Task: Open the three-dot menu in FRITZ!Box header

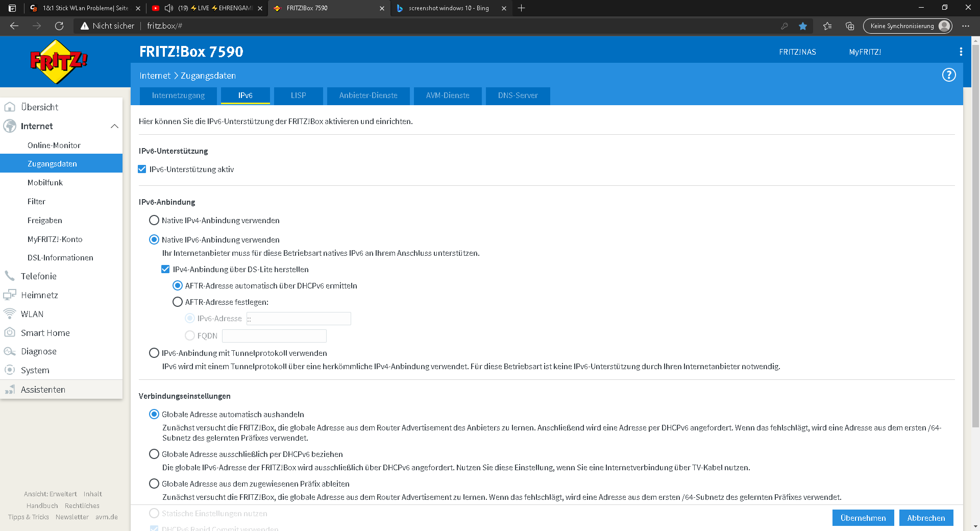Action: (961, 52)
